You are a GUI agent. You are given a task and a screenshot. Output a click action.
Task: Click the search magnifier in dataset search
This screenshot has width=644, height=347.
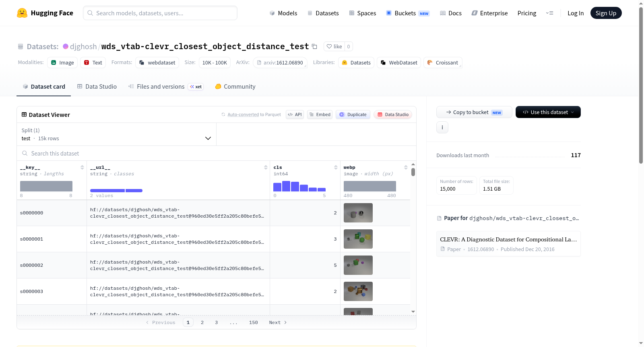point(25,153)
